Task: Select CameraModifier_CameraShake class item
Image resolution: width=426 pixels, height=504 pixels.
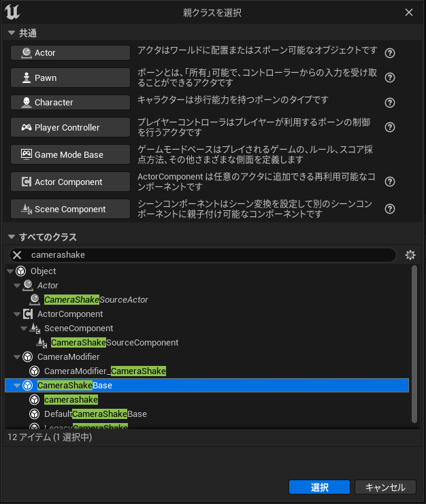Action: point(105,371)
